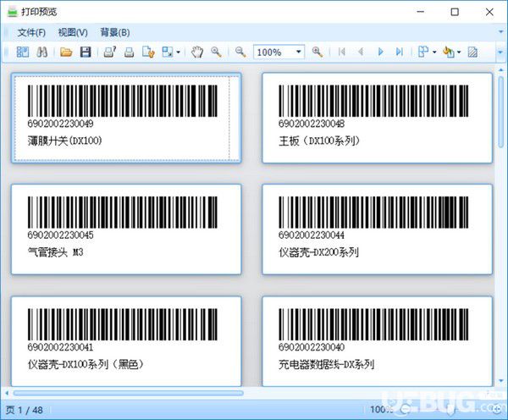
Task: Click barcode number 6902002230040
Action: (312, 347)
